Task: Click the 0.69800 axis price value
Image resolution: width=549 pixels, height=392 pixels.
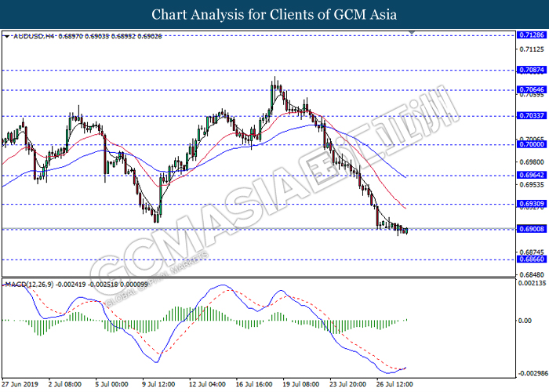Action: pyautogui.click(x=532, y=162)
